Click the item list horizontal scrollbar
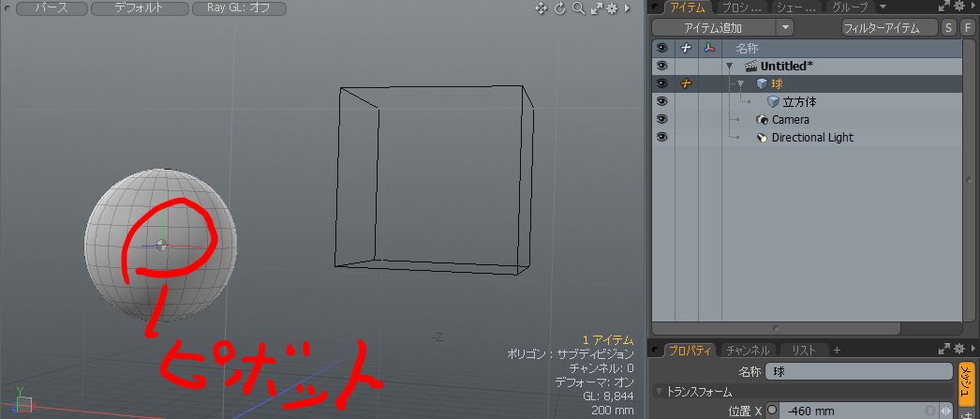 click(777, 328)
